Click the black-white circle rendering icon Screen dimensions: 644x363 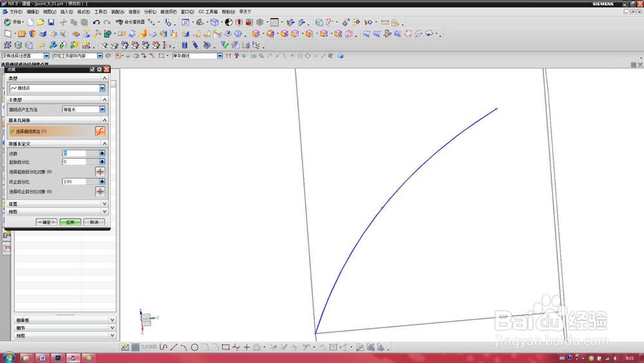[229, 22]
